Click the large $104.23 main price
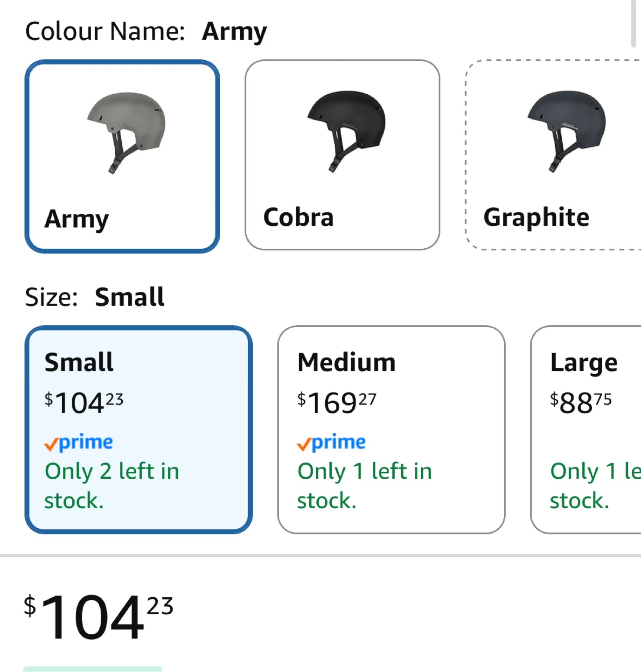Image resolution: width=641 pixels, height=672 pixels. click(98, 616)
